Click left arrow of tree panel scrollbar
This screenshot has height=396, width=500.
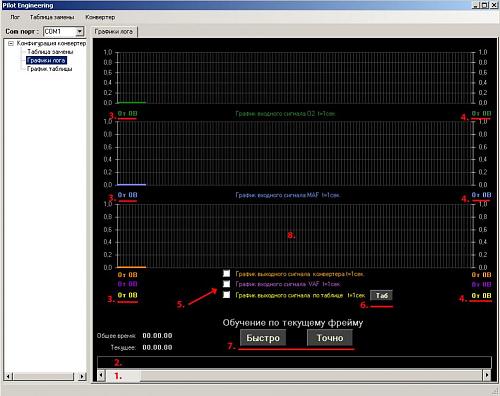8,377
